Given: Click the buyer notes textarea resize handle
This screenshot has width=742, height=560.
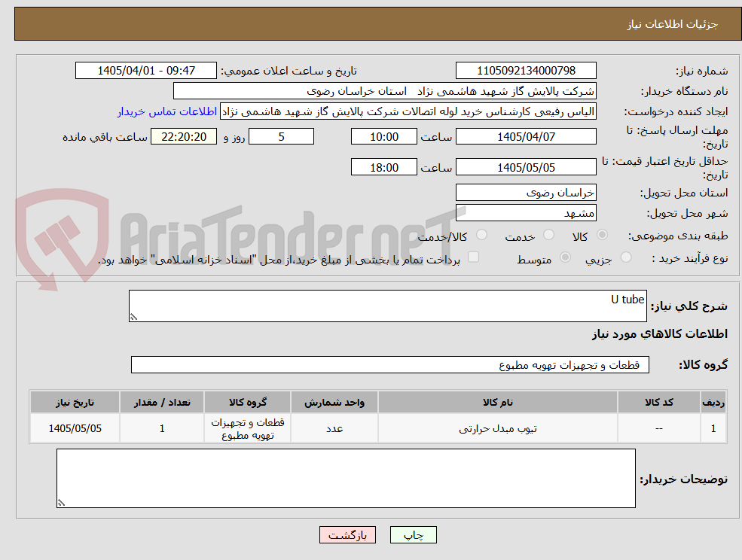Looking at the screenshot, I should [61, 504].
